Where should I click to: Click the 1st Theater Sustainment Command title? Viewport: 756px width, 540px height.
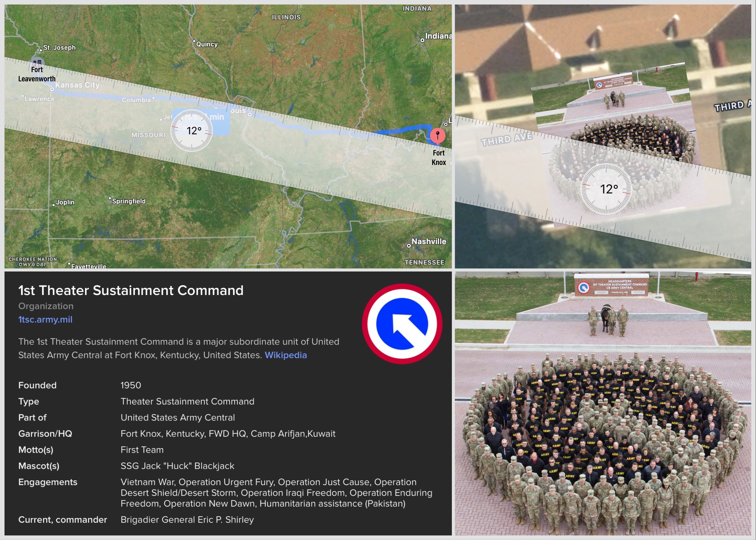coord(131,290)
